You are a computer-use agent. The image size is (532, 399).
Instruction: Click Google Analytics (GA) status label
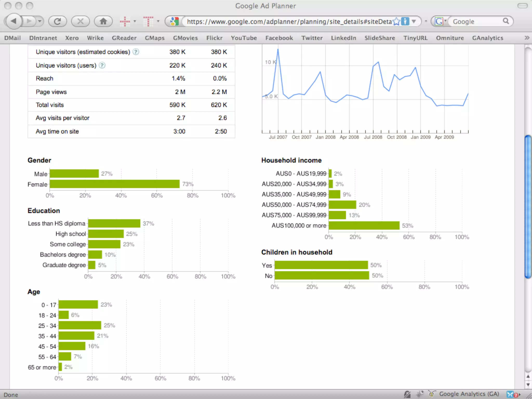(x=469, y=394)
